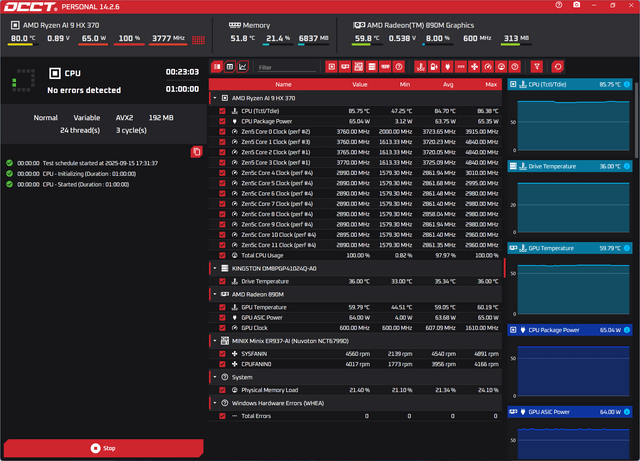Click the 24 thread(s) setting label
The image size is (640, 461).
[80, 130]
